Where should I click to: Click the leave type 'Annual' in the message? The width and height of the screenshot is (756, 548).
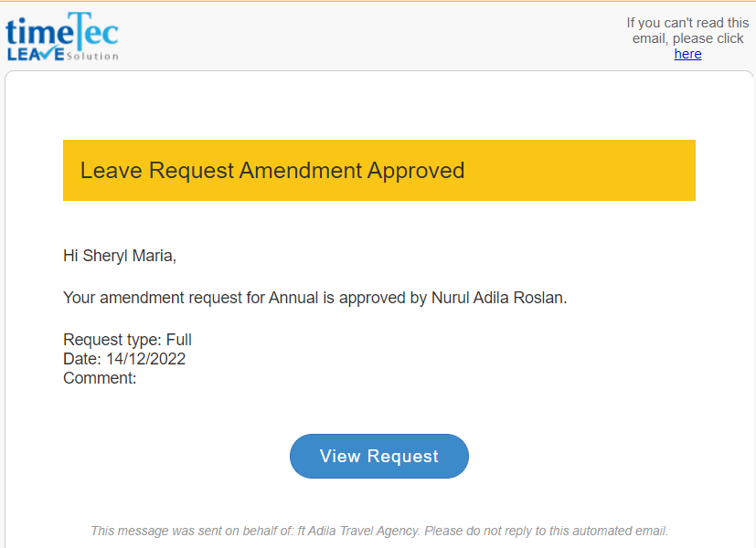tap(293, 298)
